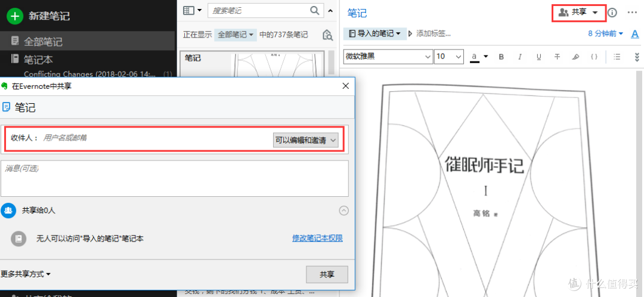This screenshot has height=297, width=644.
Task: Toggle underline formatting
Action: tap(539, 57)
